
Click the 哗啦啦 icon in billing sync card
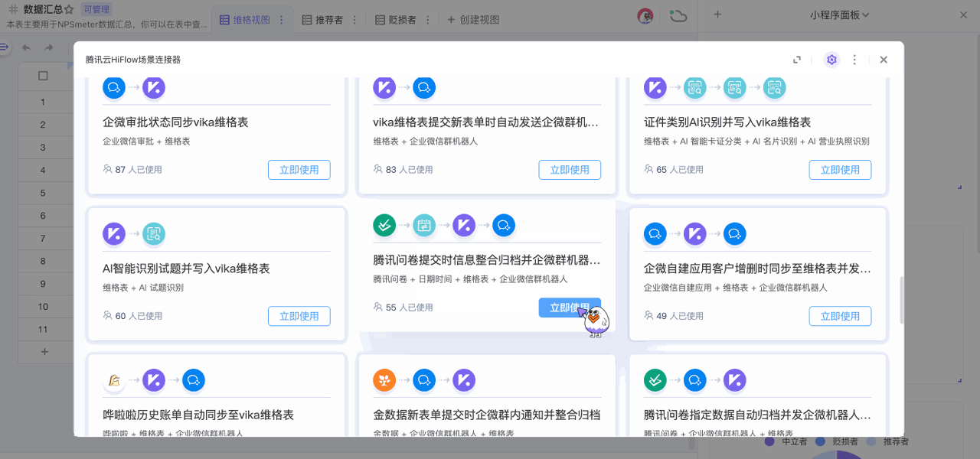[x=114, y=379]
